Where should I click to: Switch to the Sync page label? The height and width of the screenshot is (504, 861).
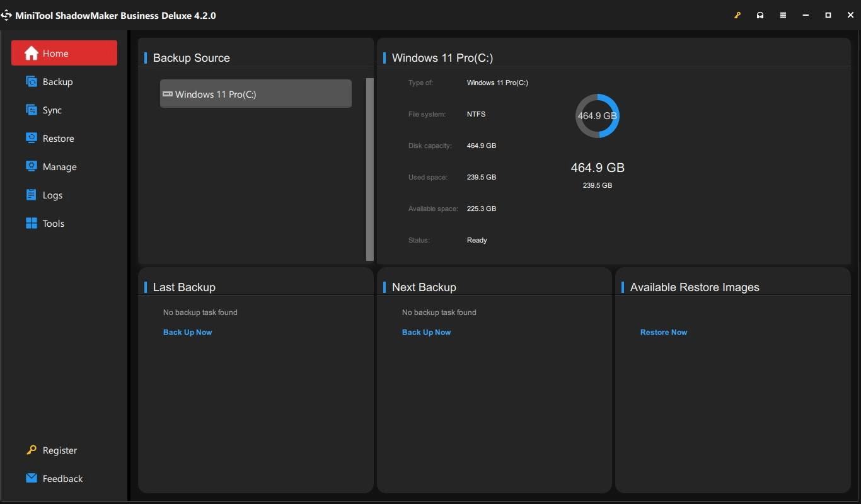pyautogui.click(x=52, y=110)
